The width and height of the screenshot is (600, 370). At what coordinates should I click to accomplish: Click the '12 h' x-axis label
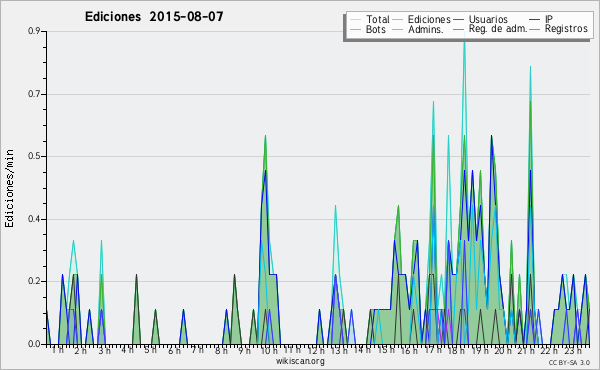316,350
